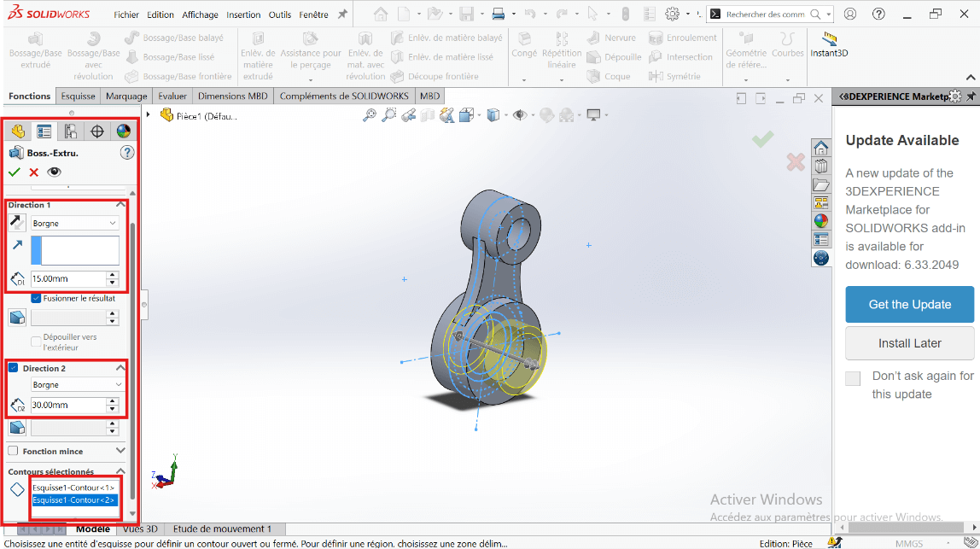Open the ConfigurationManager tab icon

71,131
